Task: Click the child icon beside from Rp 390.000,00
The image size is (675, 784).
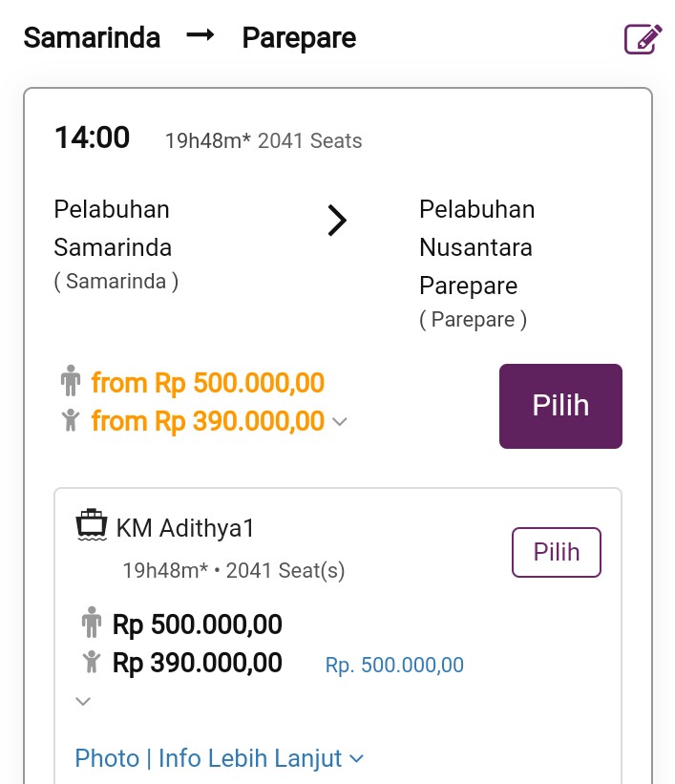Action: point(70,420)
